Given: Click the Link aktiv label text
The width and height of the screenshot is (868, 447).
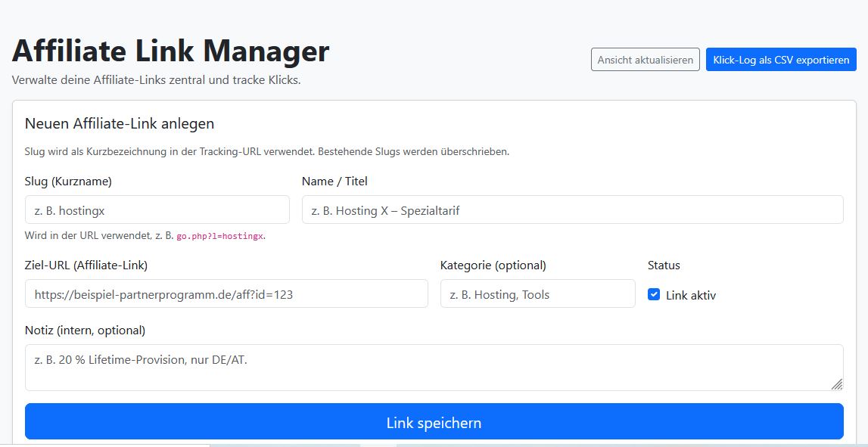Looking at the screenshot, I should click(690, 296).
